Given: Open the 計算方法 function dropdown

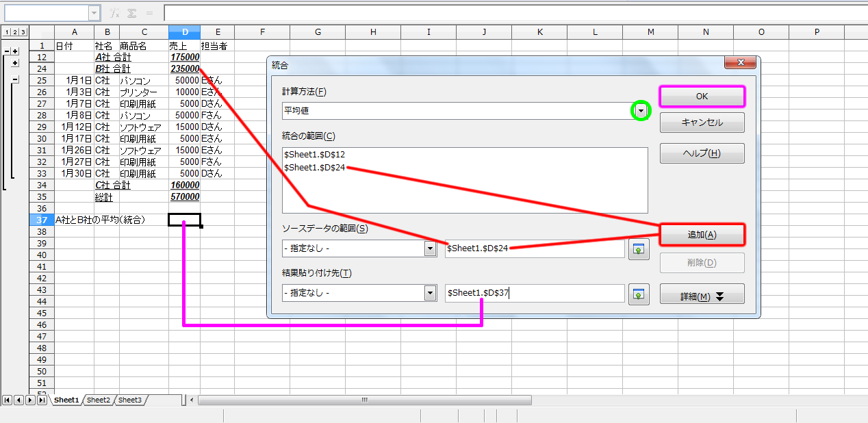Looking at the screenshot, I should pos(641,111).
